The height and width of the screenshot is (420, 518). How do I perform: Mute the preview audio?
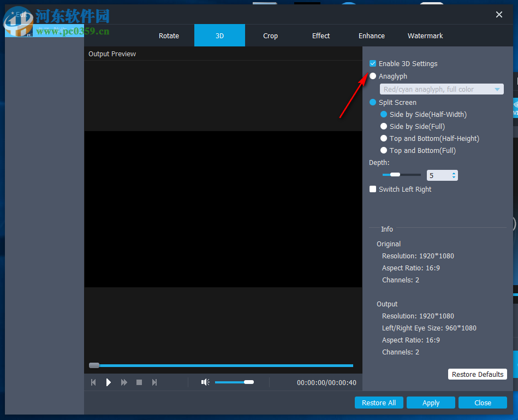coord(205,382)
